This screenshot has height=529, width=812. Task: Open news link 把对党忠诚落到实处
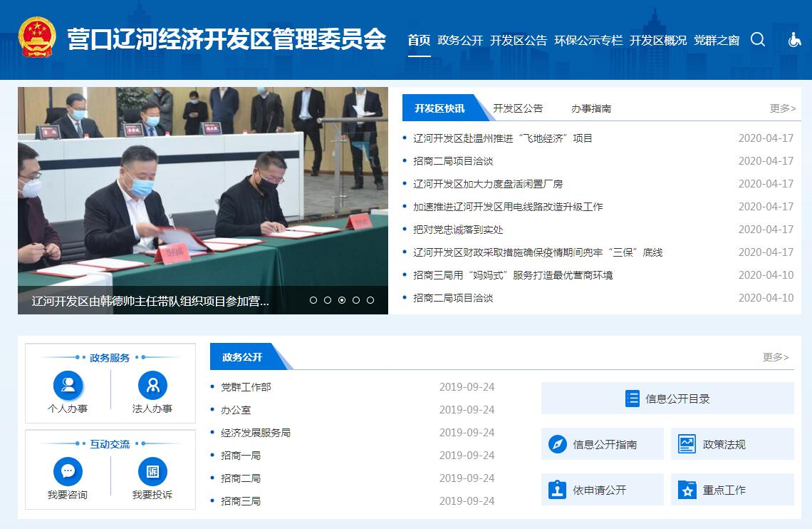(x=459, y=230)
